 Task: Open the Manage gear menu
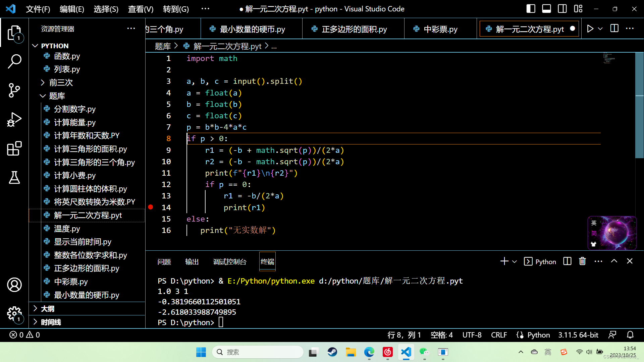[x=14, y=314]
